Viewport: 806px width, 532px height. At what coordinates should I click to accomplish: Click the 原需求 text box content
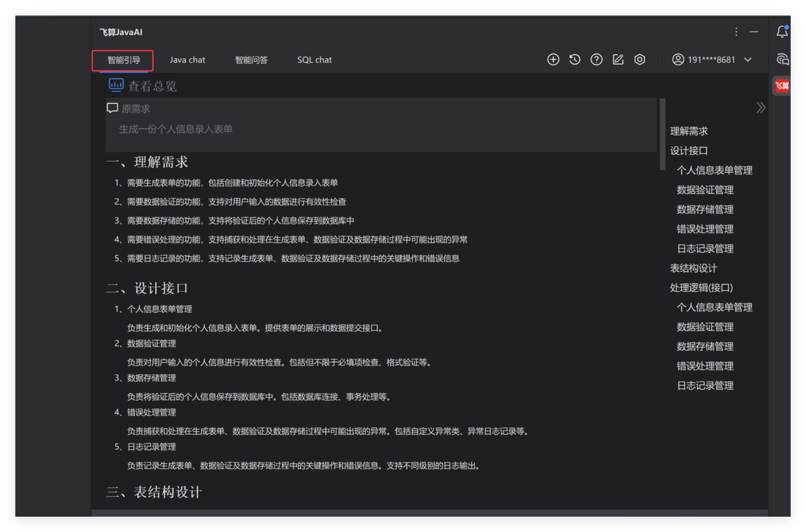coord(176,129)
